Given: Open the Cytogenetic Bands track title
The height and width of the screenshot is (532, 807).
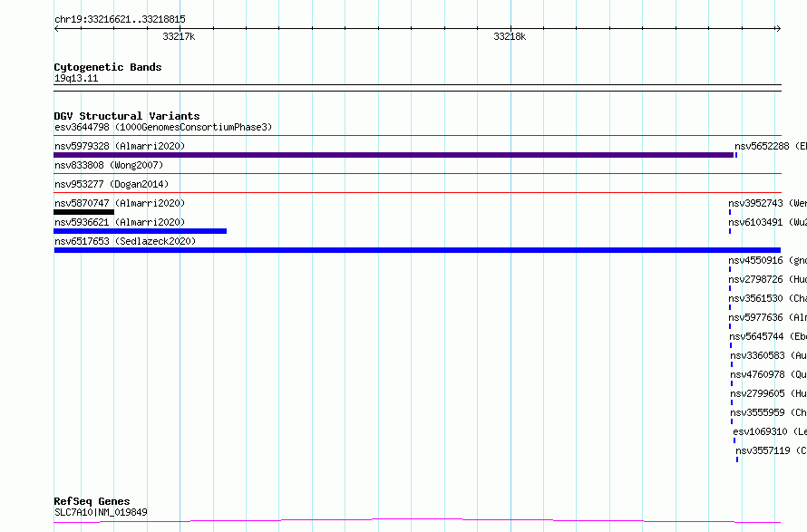Looking at the screenshot, I should click(108, 67).
